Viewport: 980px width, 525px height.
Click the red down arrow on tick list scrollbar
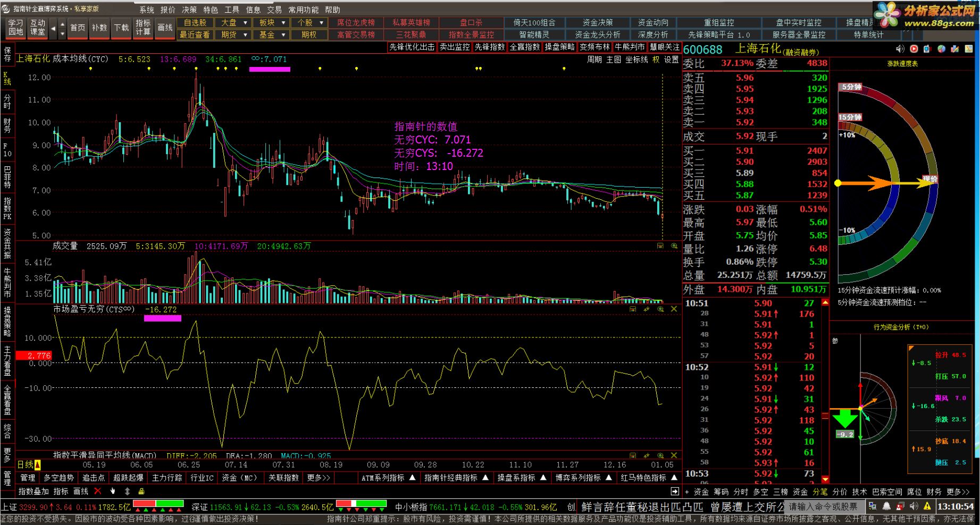tap(825, 479)
